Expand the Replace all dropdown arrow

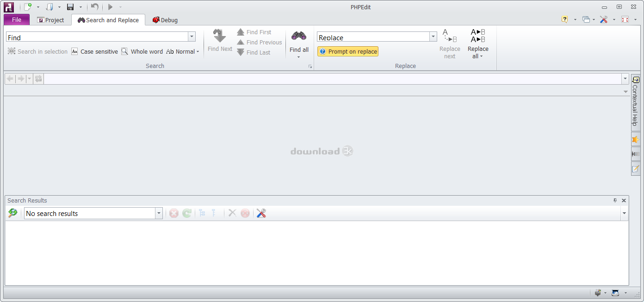click(481, 56)
